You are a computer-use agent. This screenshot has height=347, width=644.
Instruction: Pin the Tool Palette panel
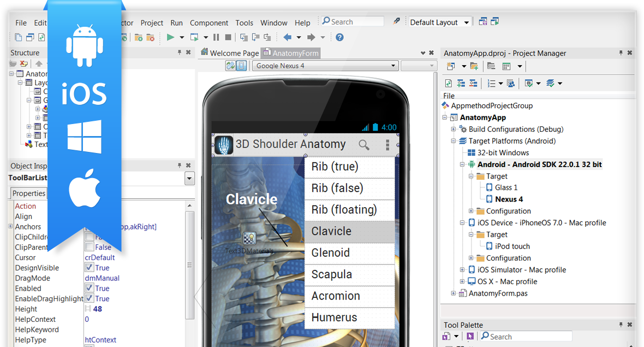pyautogui.click(x=621, y=325)
